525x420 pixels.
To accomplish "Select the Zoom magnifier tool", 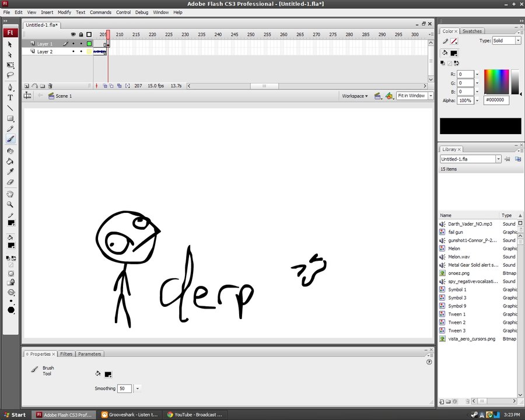I will click(10, 205).
